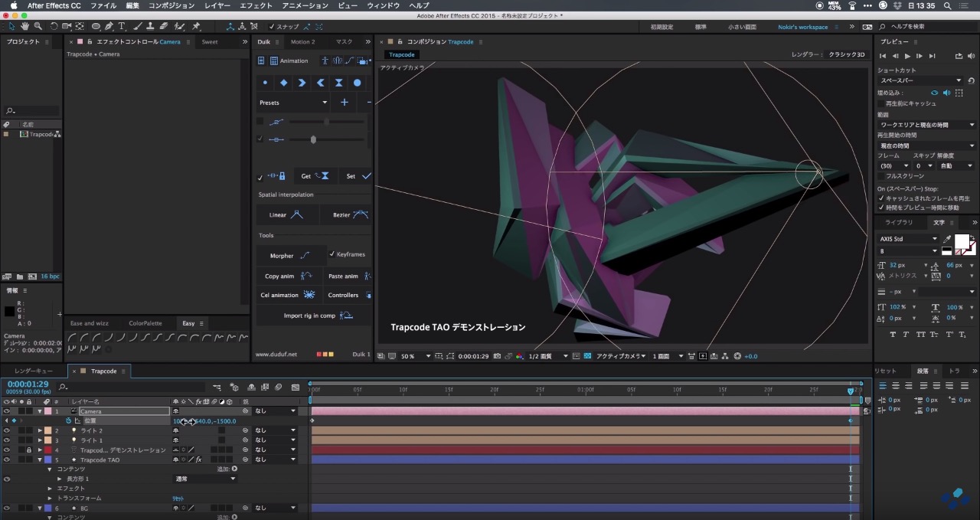Select the Horizontal Type tool
980x520 pixels.
122,27
